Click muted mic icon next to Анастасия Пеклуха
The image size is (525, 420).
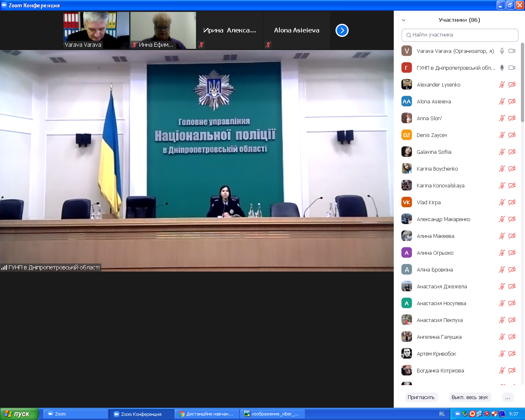[502, 320]
